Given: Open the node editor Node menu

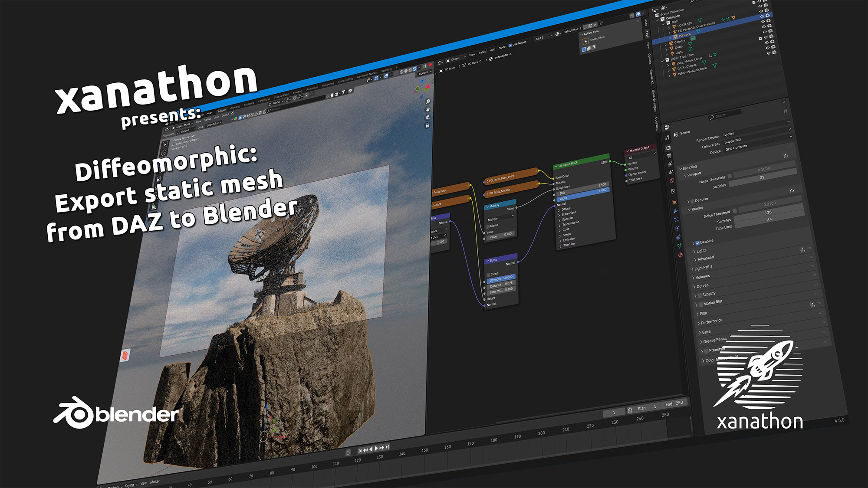Looking at the screenshot, I should pos(502,47).
